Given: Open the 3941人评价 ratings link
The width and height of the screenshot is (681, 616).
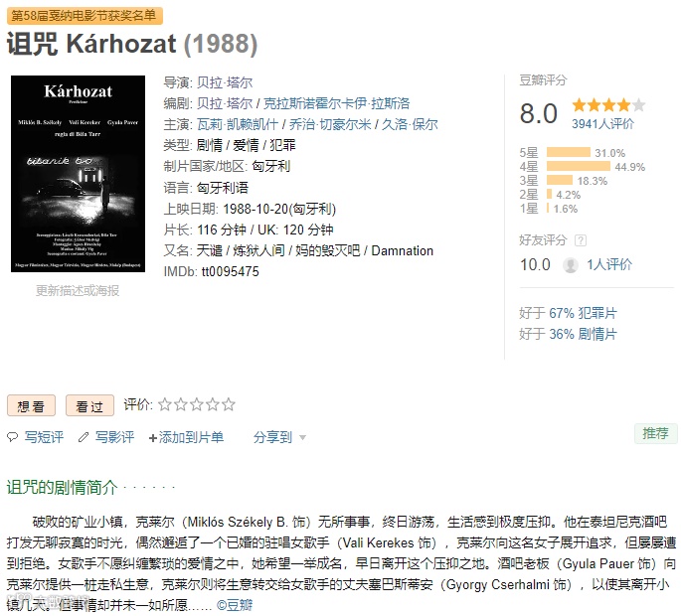Looking at the screenshot, I should click(x=602, y=124).
